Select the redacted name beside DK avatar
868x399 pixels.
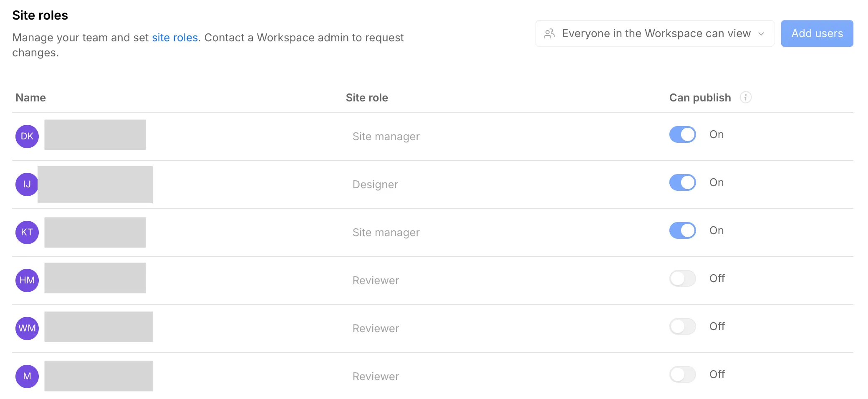(x=95, y=135)
